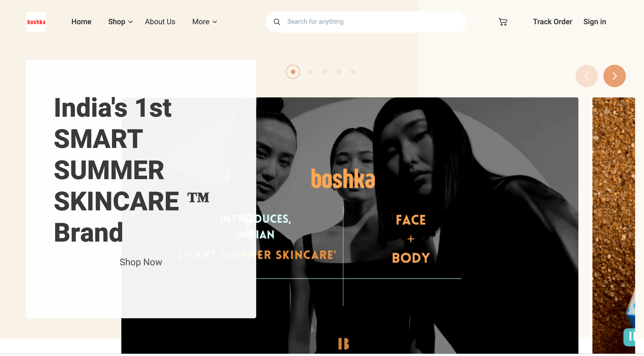Focus the Search for anything field
Viewport: 644px width, 356px height.
click(366, 22)
